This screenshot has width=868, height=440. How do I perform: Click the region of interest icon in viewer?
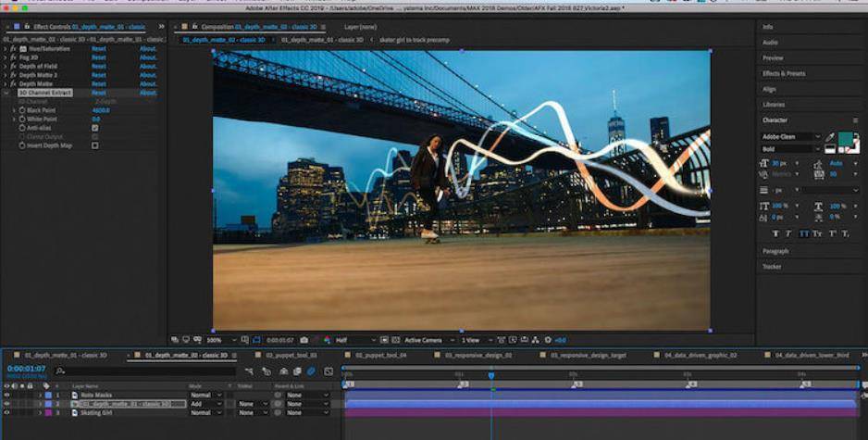coord(257,340)
